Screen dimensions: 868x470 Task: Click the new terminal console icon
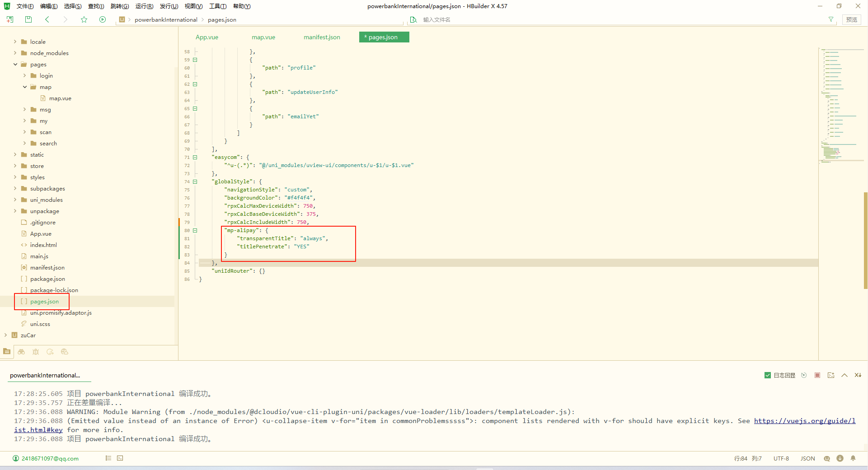point(831,375)
